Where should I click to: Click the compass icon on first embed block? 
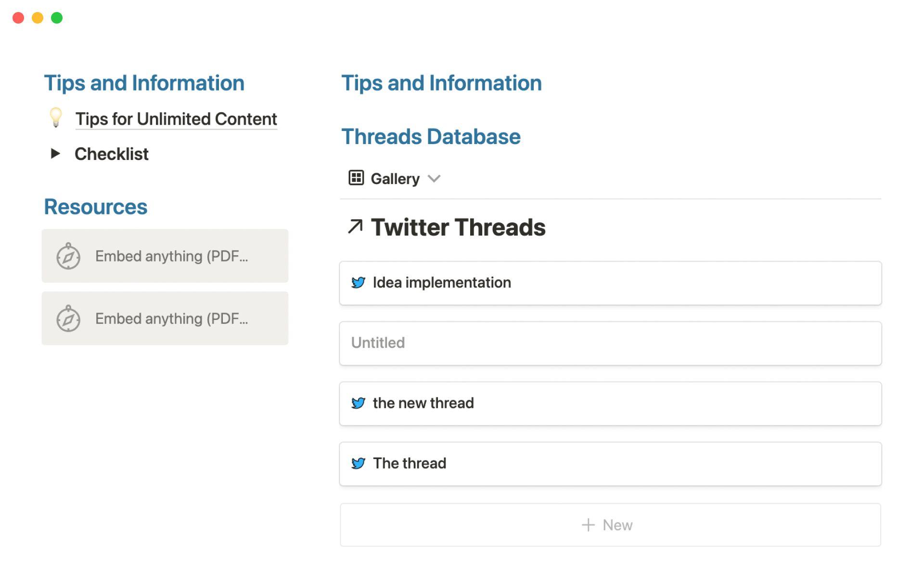[x=68, y=256]
